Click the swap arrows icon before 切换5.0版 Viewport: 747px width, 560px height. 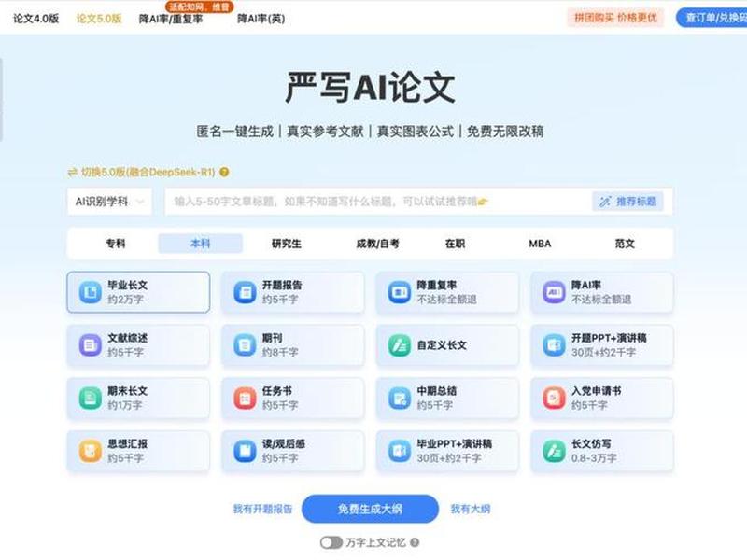click(73, 172)
